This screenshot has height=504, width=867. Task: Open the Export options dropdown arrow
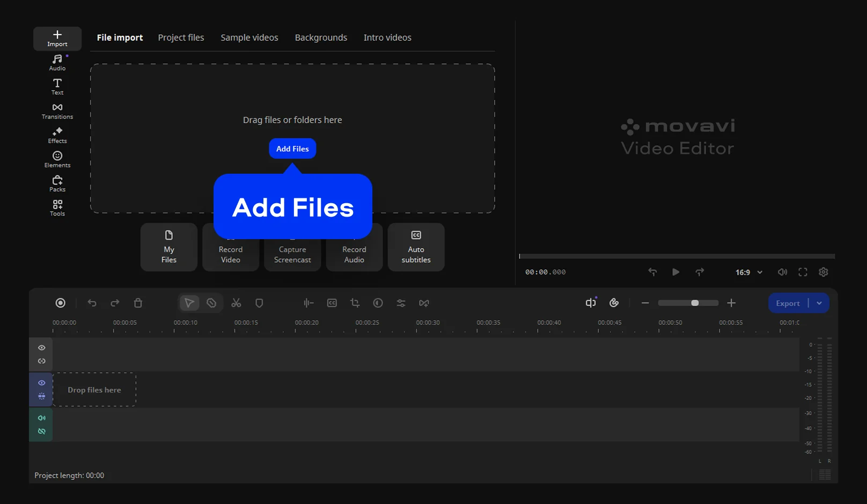tap(819, 303)
